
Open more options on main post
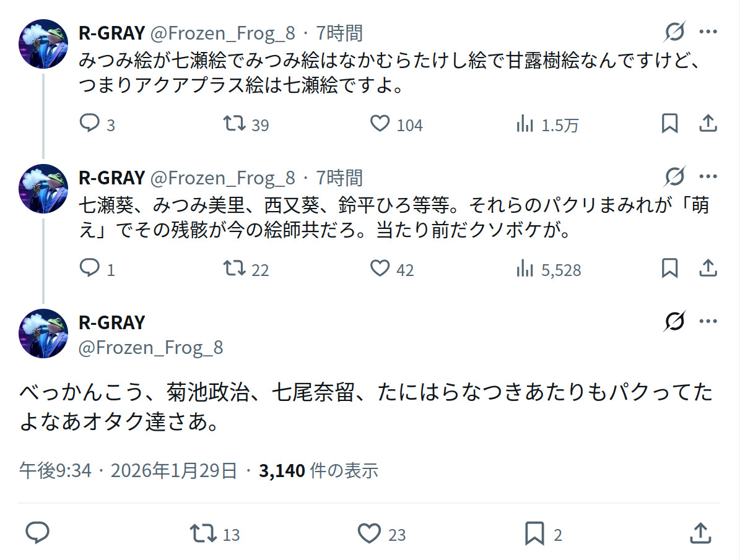[708, 322]
